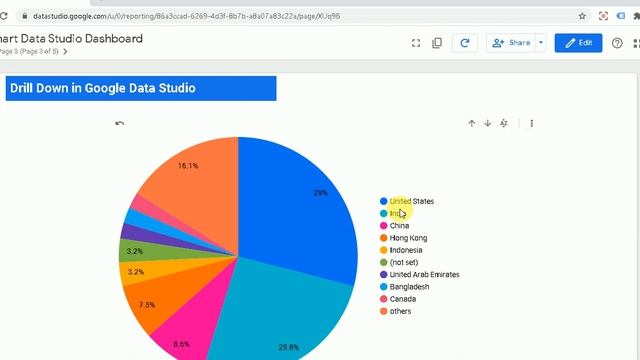Image resolution: width=640 pixels, height=360 pixels.
Task: Drill up using the up arrow
Action: click(471, 123)
